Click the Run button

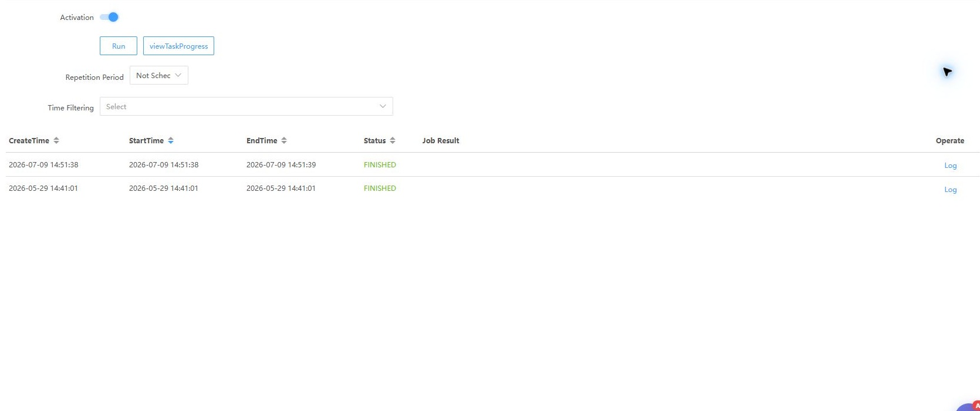[x=119, y=46]
